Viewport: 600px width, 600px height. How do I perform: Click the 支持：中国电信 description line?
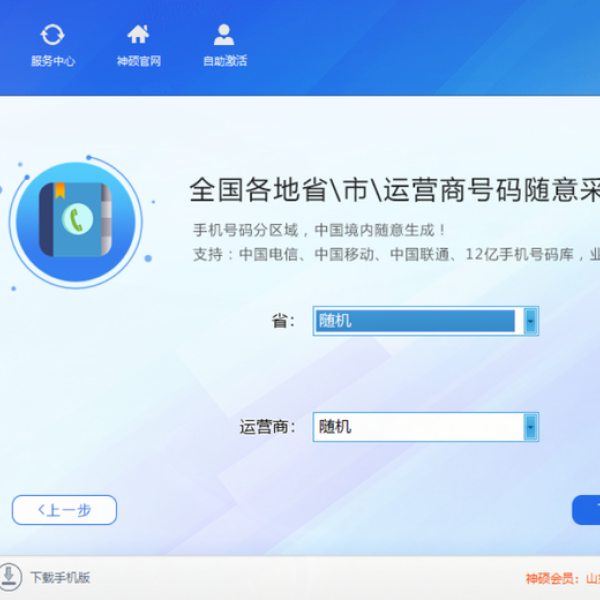click(x=396, y=254)
